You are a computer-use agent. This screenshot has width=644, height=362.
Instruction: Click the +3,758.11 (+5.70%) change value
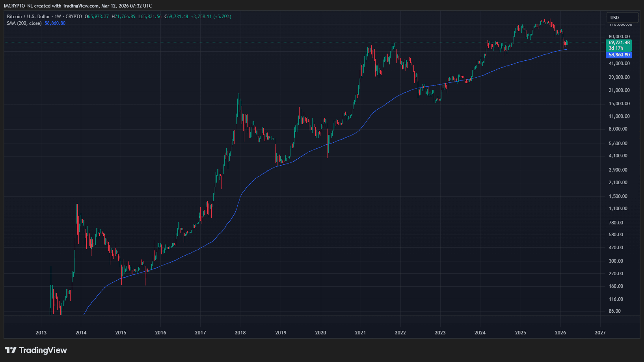point(211,17)
